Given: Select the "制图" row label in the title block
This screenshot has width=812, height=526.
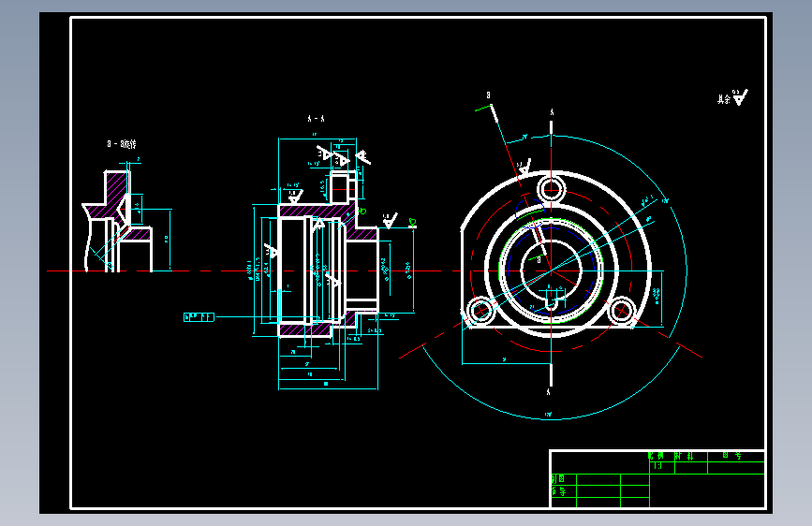Looking at the screenshot, I should (558, 479).
